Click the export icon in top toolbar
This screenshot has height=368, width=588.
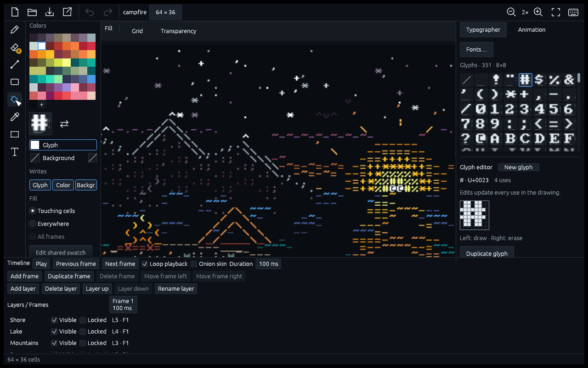click(67, 12)
